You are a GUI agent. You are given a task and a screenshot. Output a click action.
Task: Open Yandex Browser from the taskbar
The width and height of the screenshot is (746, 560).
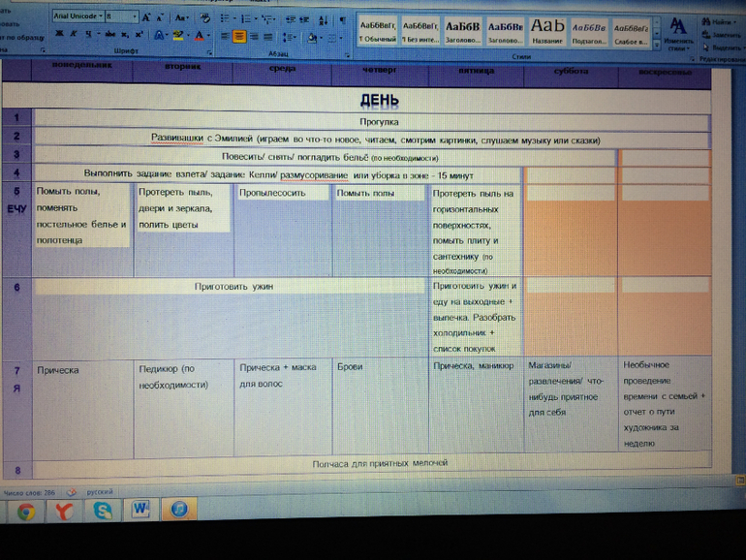click(x=64, y=510)
